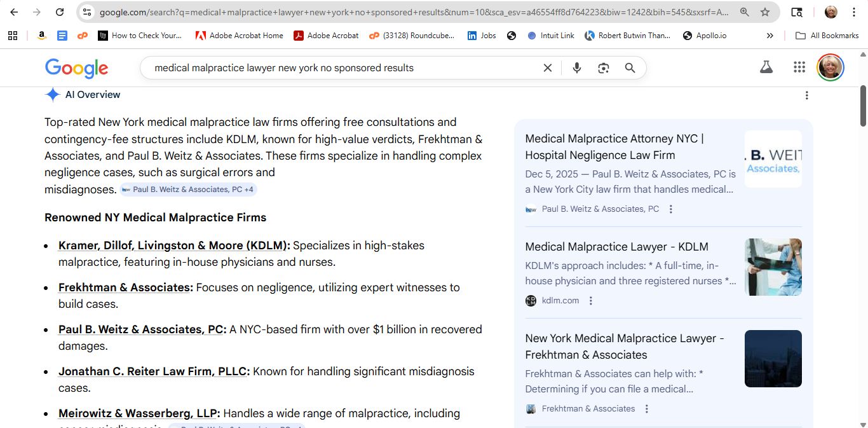868x428 pixels.
Task: Open options for Frekhtman & Associates source card
Action: click(x=647, y=409)
